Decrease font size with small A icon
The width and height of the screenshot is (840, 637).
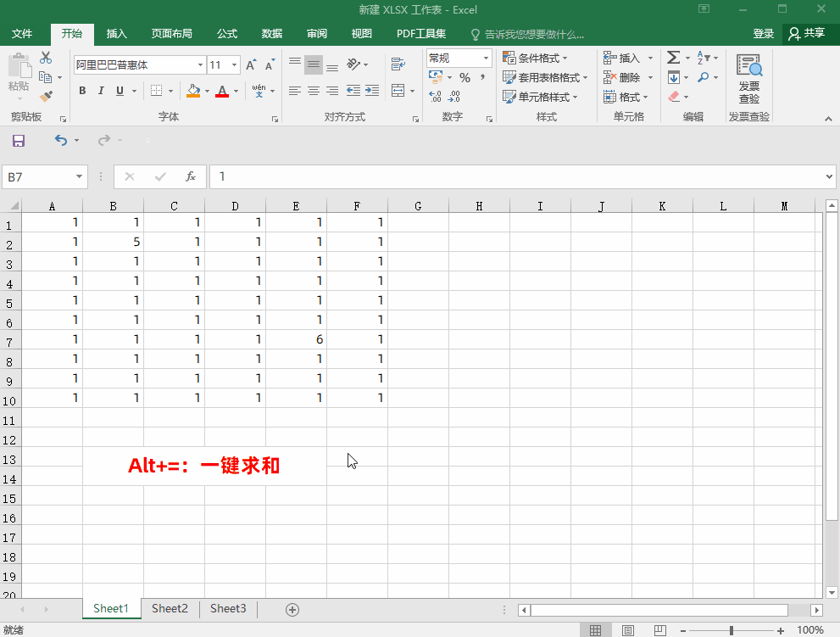tap(270, 64)
